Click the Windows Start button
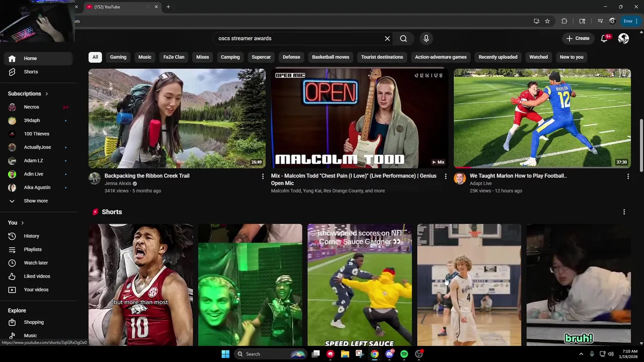The height and width of the screenshot is (362, 644). [225, 354]
